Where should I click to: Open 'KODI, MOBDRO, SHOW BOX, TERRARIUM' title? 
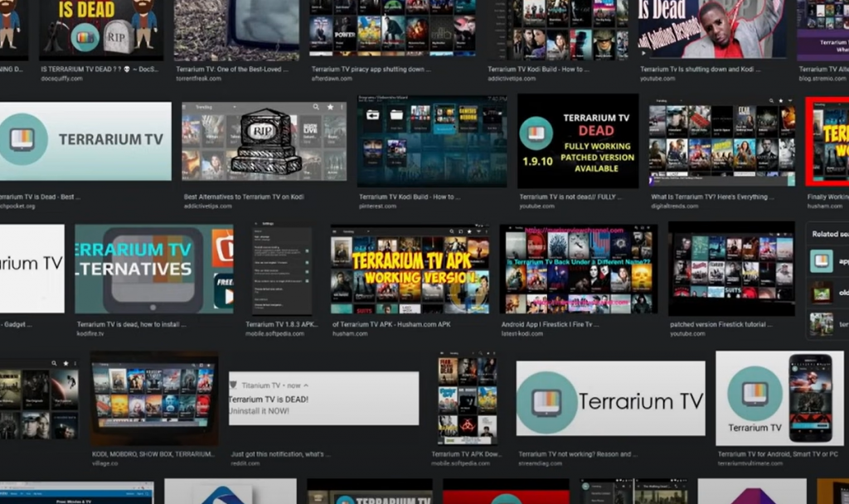coord(153,454)
